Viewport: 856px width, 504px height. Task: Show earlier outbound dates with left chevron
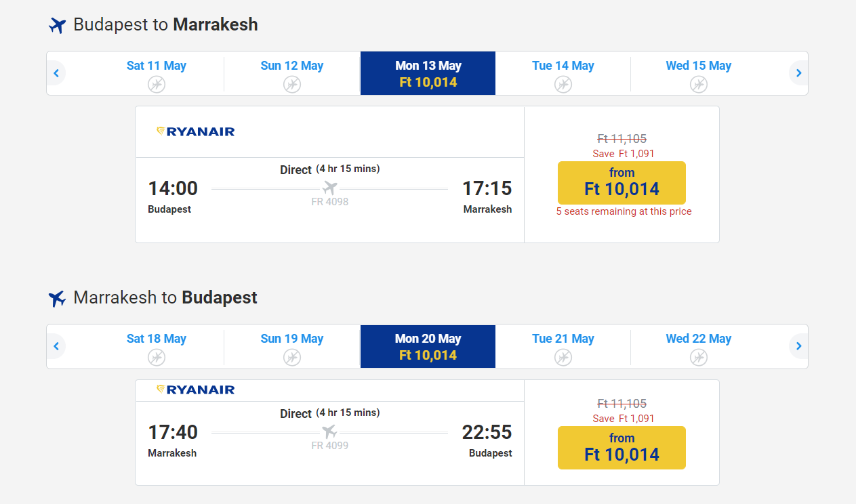point(56,73)
